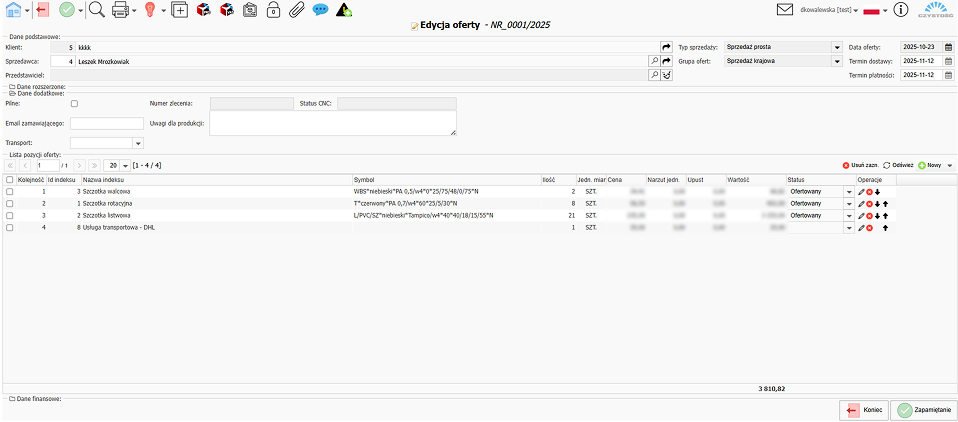Edit Szczotka walcowa row via pencil icon
The height and width of the screenshot is (422, 958).
tap(861, 192)
